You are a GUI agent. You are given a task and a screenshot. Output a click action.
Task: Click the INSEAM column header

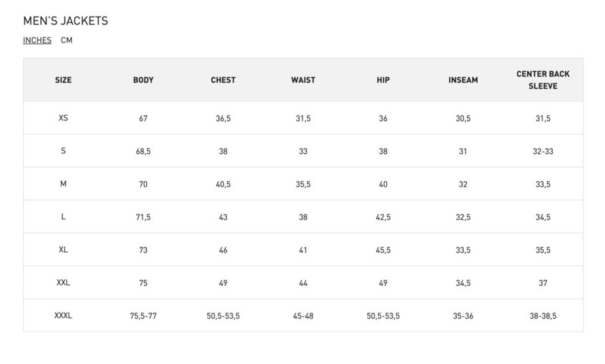(x=463, y=80)
